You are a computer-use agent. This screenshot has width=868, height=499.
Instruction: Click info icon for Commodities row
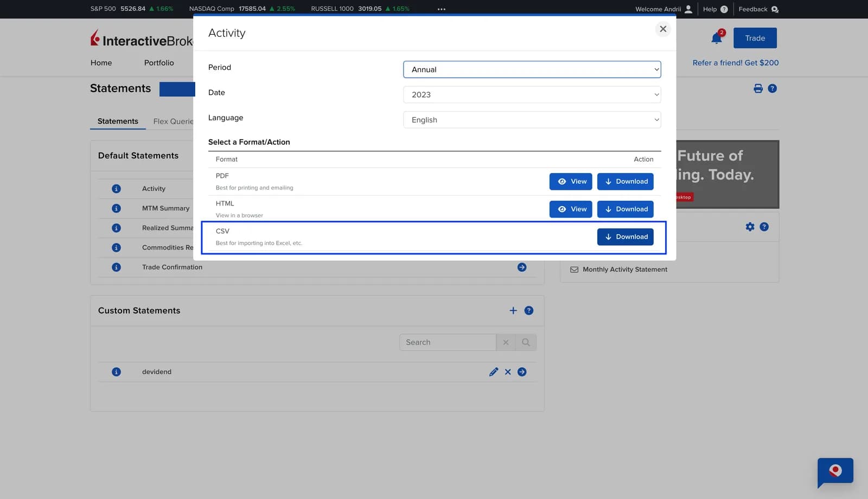[116, 247]
